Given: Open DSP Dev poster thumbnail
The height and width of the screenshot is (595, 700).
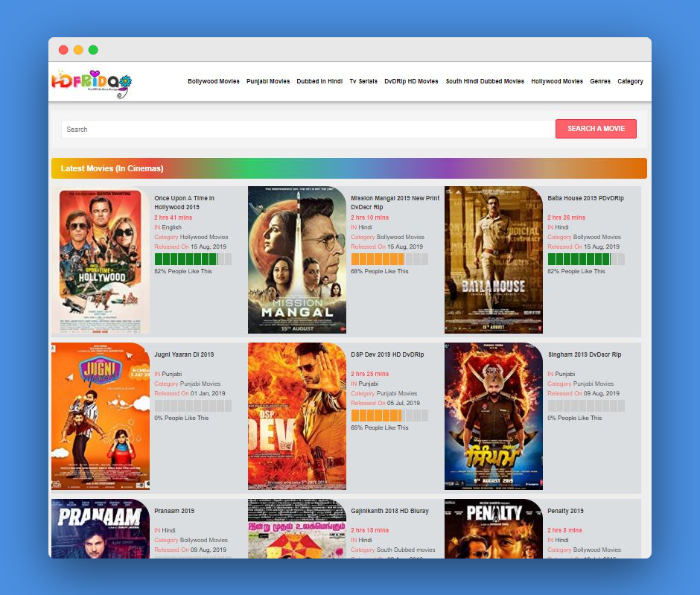Looking at the screenshot, I should [x=297, y=416].
